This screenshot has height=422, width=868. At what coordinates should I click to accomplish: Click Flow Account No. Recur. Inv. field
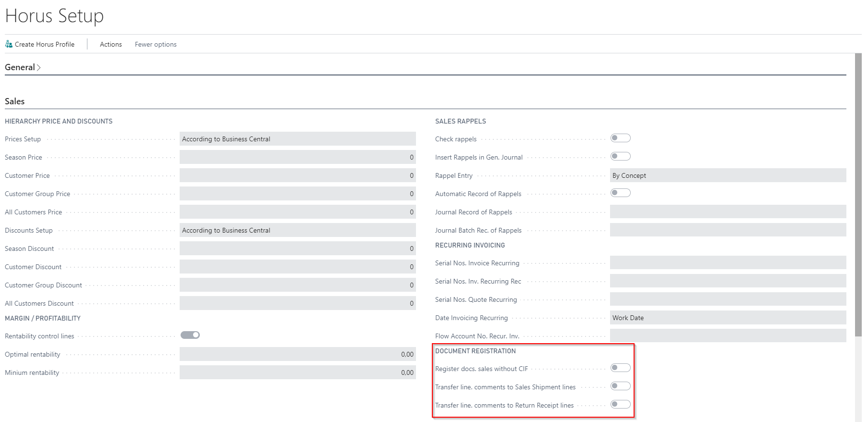(x=728, y=336)
